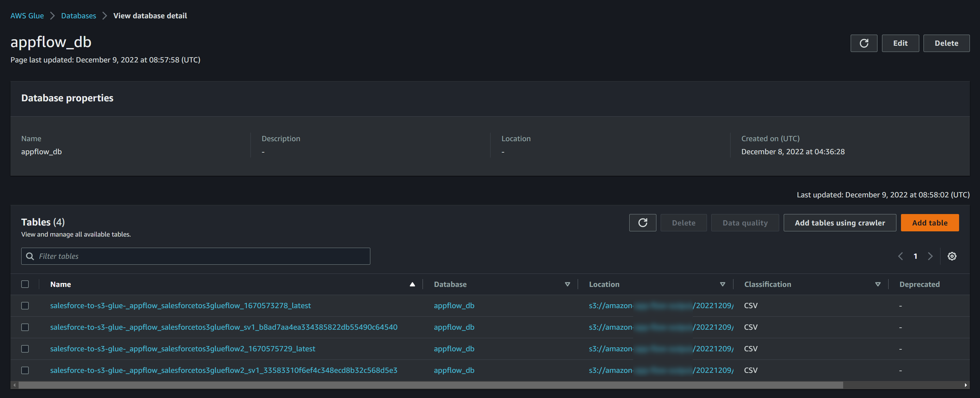Select all tables with header checkbox

point(25,284)
